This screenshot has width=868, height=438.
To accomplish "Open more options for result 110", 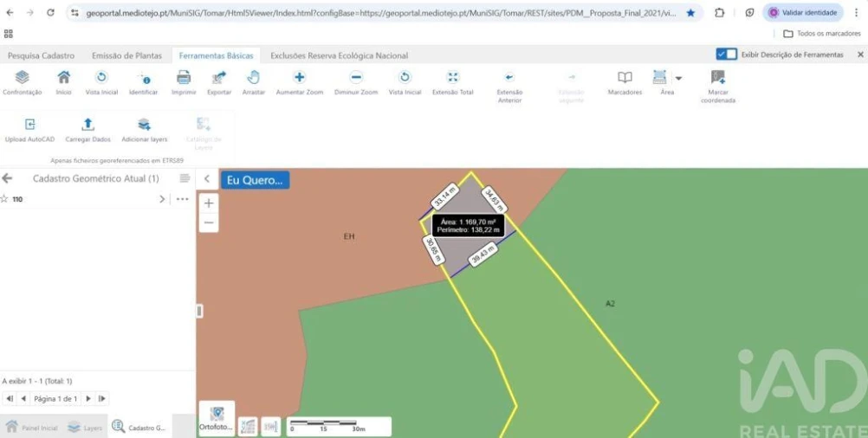I will (182, 199).
